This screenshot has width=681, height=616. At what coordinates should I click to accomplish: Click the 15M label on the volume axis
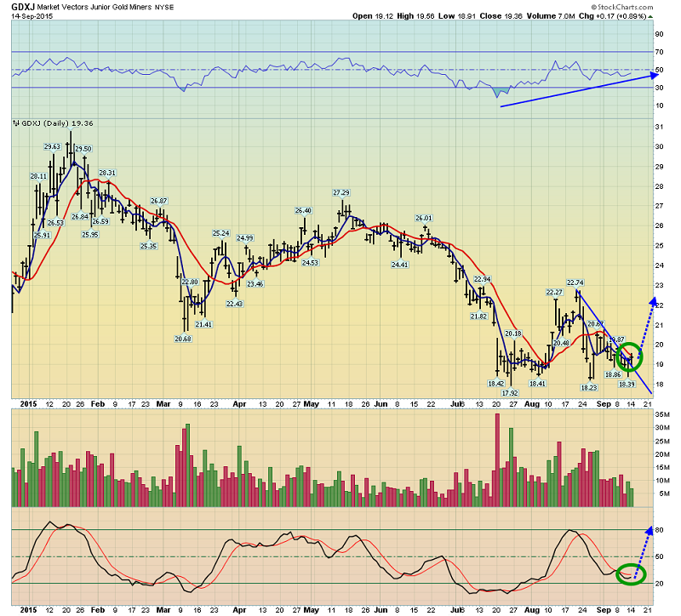click(662, 468)
